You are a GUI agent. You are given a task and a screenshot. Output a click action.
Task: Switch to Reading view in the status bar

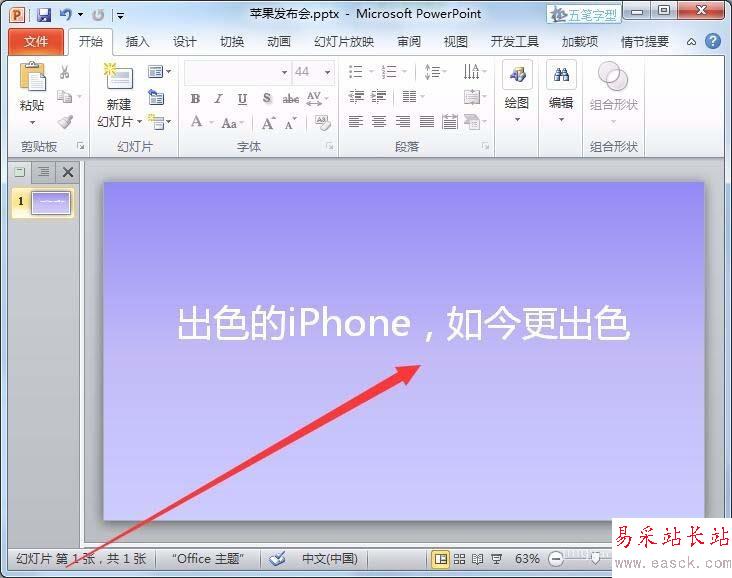(x=478, y=559)
